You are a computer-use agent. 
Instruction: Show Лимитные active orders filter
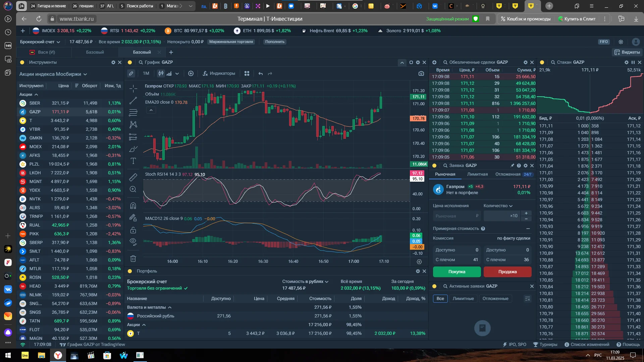click(x=463, y=299)
